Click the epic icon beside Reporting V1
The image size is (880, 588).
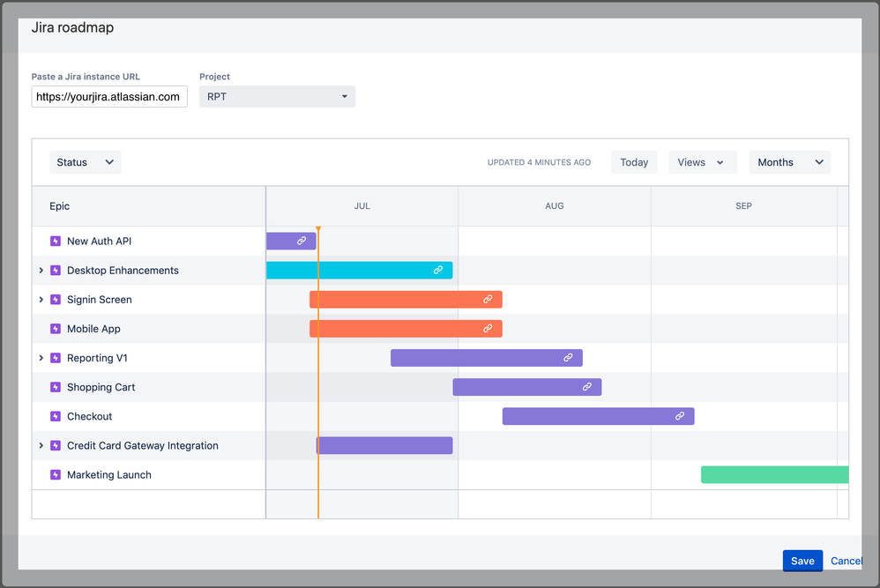[x=55, y=358]
